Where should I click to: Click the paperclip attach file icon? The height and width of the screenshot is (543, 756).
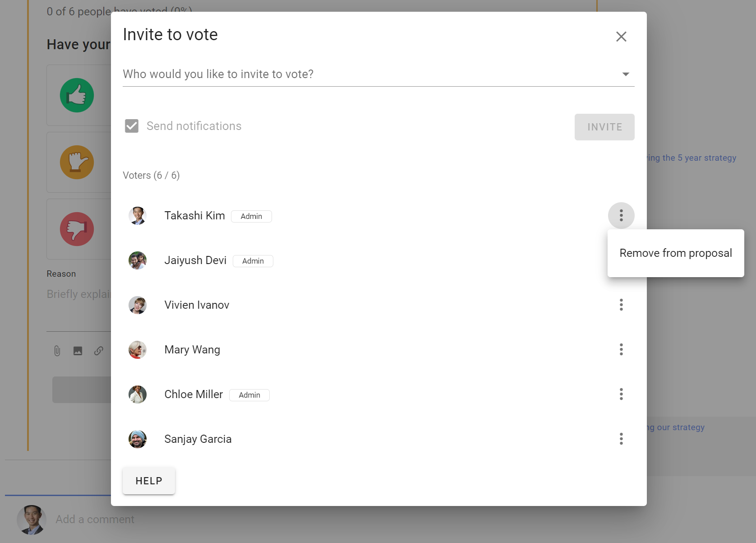click(x=57, y=351)
